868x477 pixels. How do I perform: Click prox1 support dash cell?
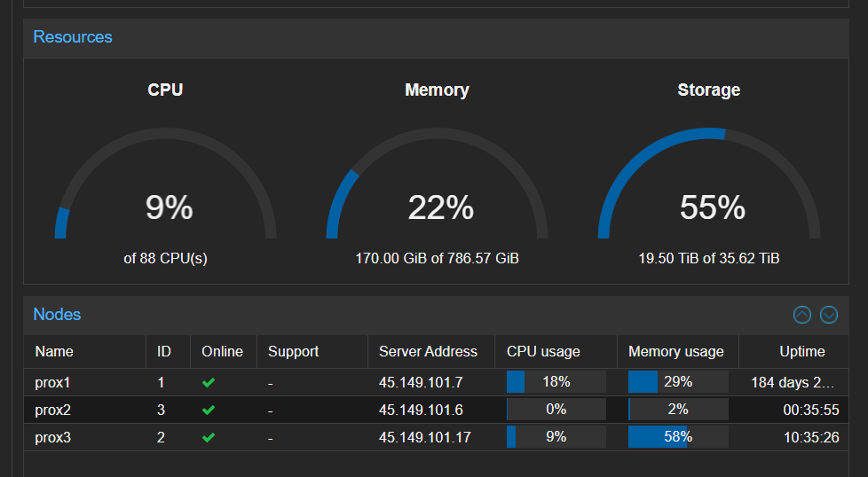click(x=312, y=382)
